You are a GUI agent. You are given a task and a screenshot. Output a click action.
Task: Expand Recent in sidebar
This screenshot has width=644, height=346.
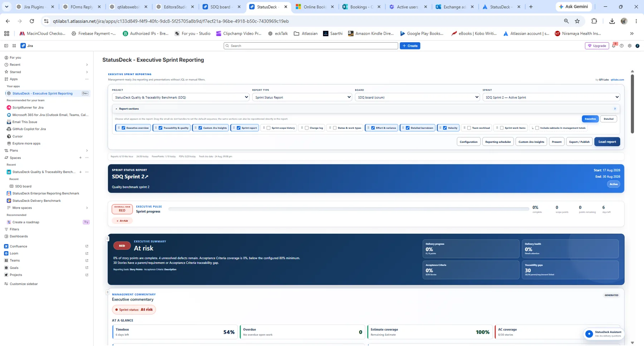point(87,65)
